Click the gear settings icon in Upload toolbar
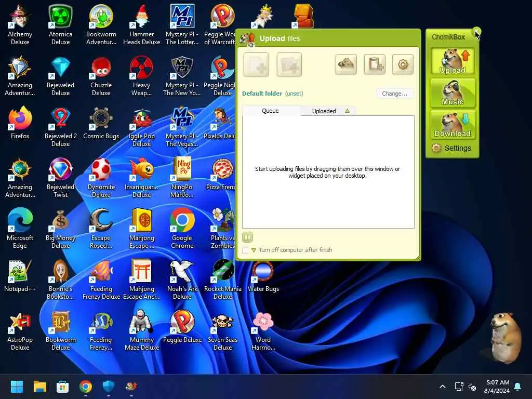The image size is (532, 399). coord(403,64)
